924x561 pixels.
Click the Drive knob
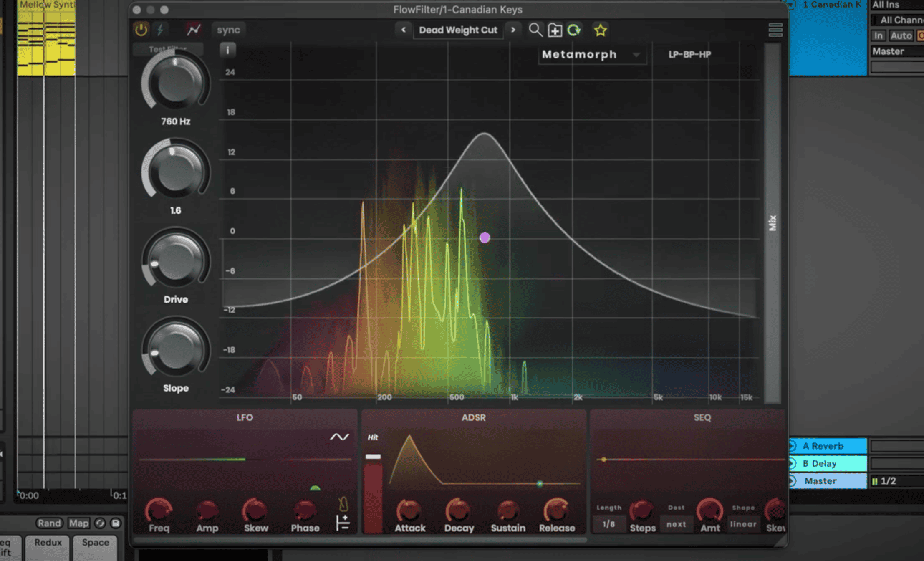(x=176, y=260)
